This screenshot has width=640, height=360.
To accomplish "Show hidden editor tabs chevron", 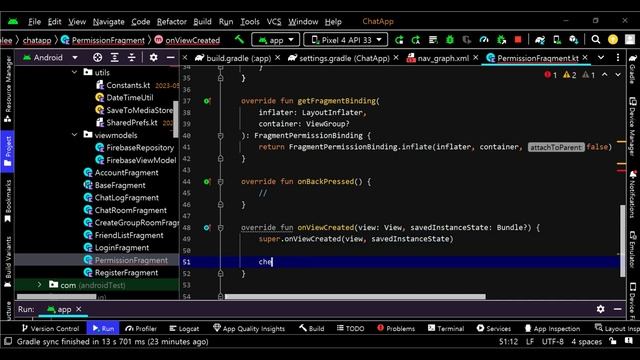I will [601, 58].
